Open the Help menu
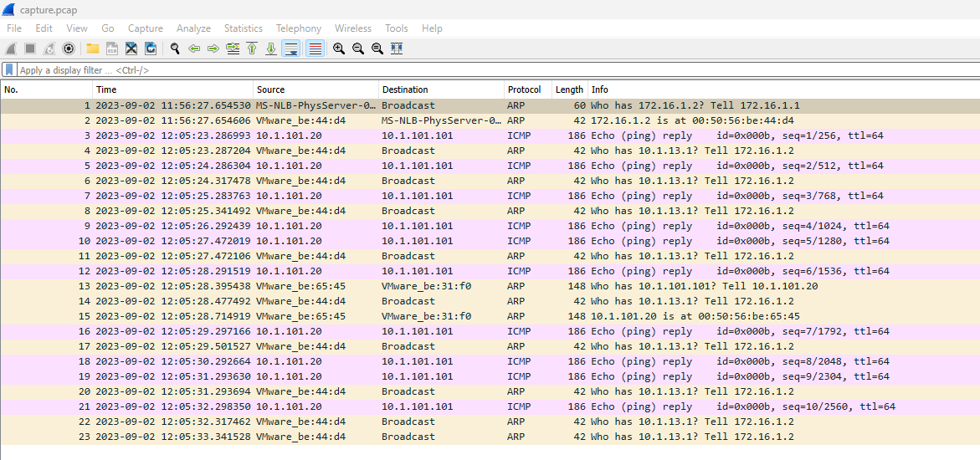The image size is (980, 460). [x=432, y=28]
